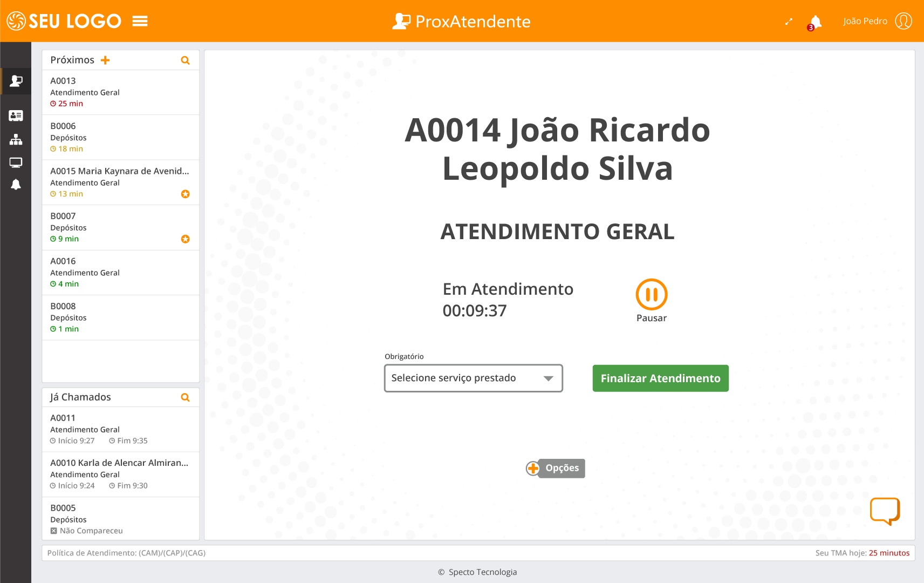Select ticket A0016 Atendimento Geral
This screenshot has height=583, width=924.
point(121,273)
